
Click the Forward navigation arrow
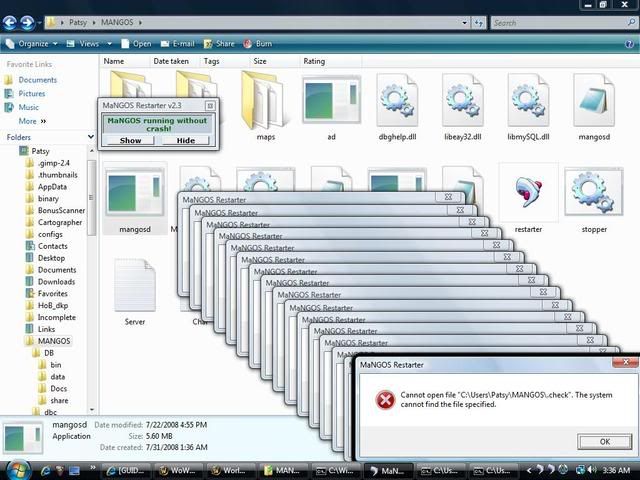click(x=27, y=23)
